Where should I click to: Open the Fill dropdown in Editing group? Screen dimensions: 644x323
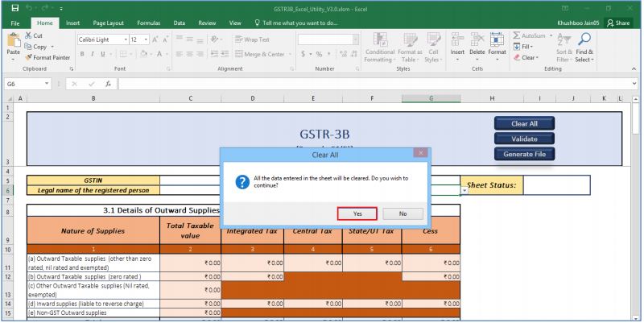tap(523, 47)
